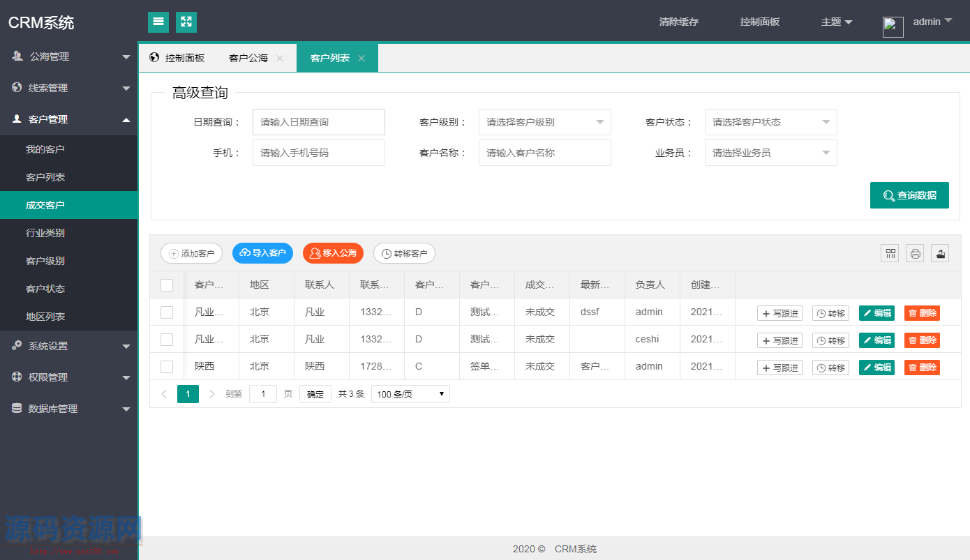Click the magnifier icon on 查询数据
This screenshot has width=970, height=560.
pyautogui.click(x=888, y=195)
